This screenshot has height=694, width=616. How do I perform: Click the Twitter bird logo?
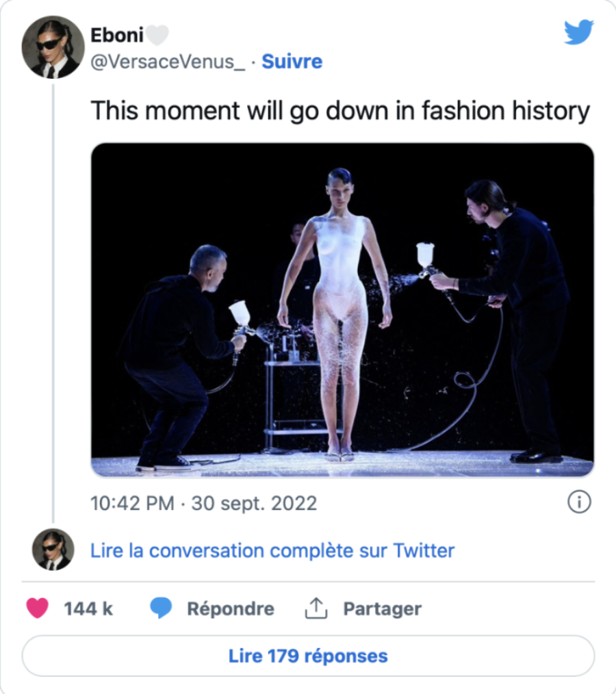coord(578,32)
